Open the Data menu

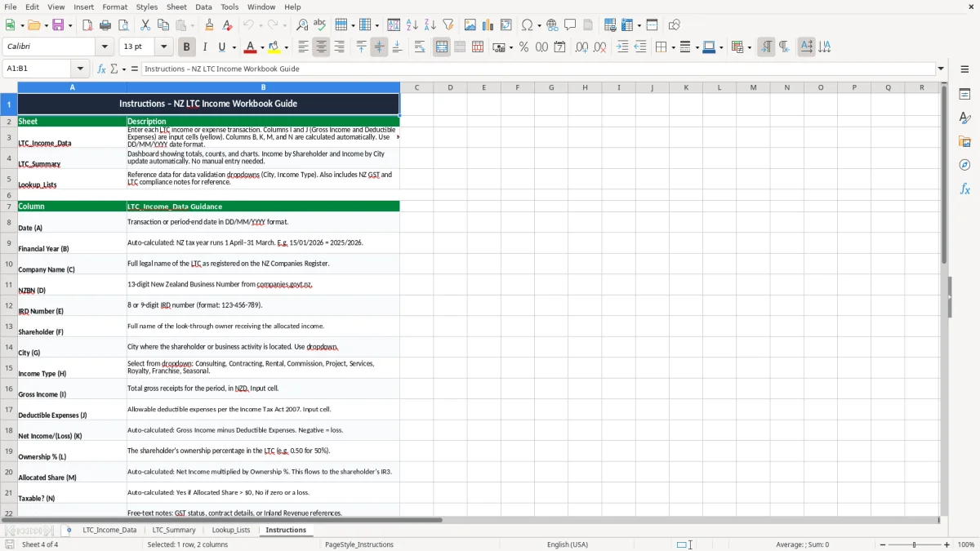tap(203, 7)
